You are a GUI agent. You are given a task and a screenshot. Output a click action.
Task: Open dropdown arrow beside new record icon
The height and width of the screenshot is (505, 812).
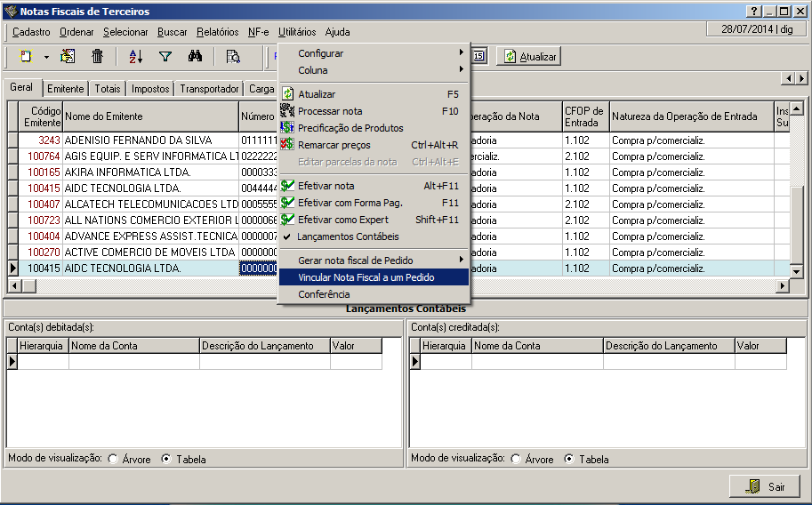pyautogui.click(x=46, y=57)
